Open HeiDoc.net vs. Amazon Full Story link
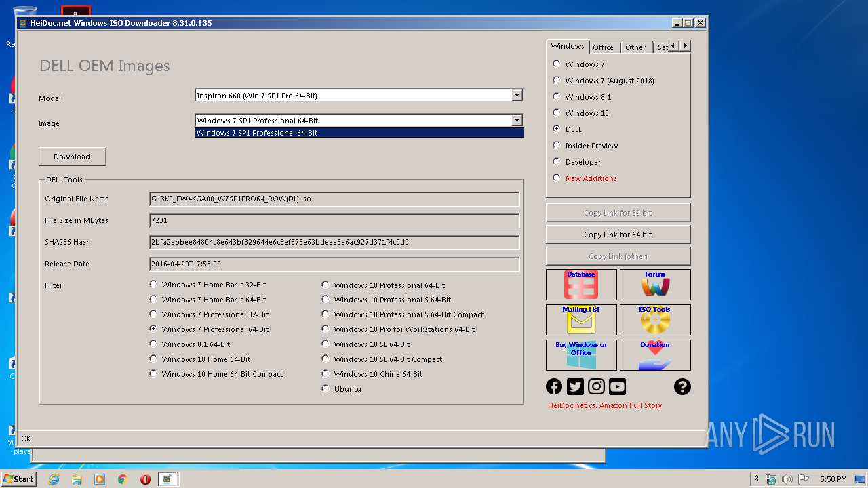The height and width of the screenshot is (488, 868). coord(605,405)
